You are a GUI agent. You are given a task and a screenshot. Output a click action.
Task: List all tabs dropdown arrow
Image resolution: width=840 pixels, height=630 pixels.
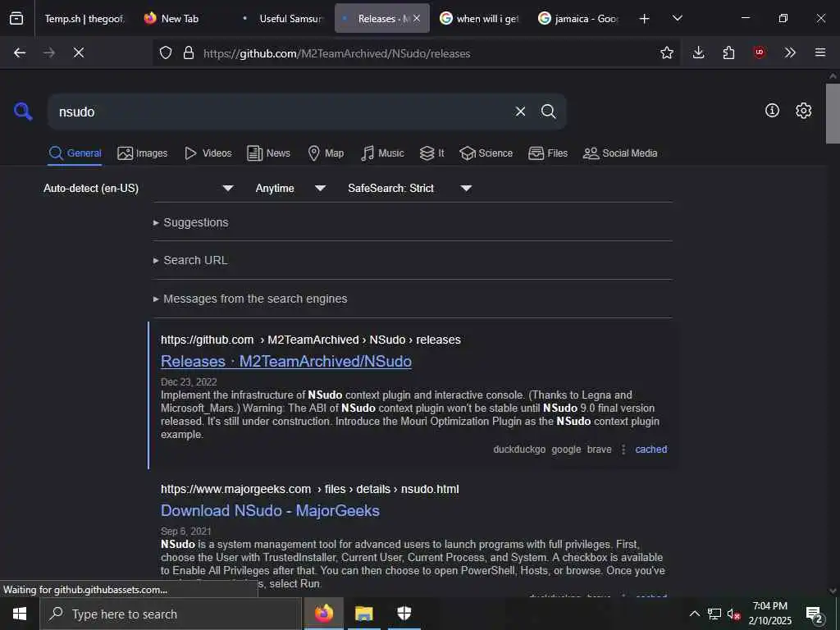pos(677,18)
